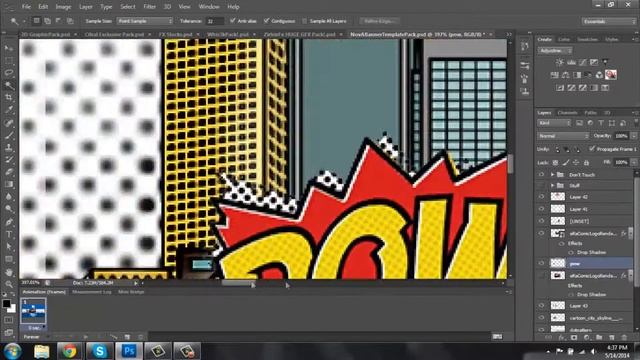Image resolution: width=640 pixels, height=360 pixels.
Task: Select animation frame 1 thumbnail
Action: click(x=33, y=311)
